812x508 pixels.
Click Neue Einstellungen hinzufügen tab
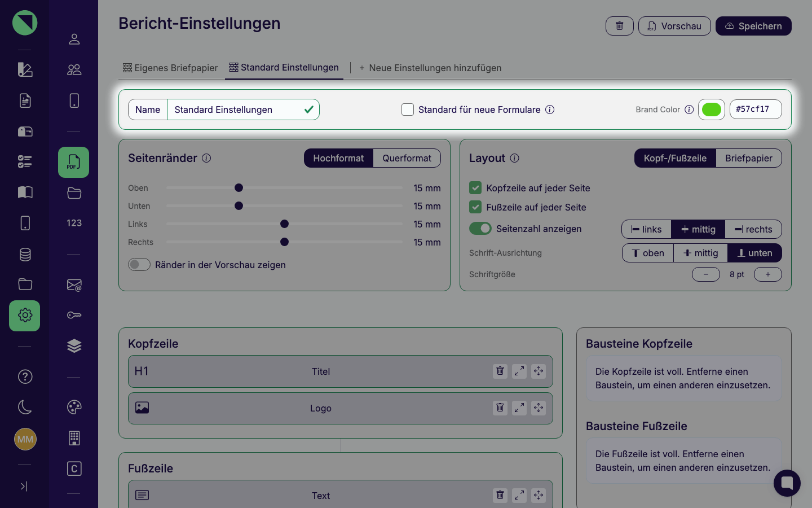pos(430,68)
